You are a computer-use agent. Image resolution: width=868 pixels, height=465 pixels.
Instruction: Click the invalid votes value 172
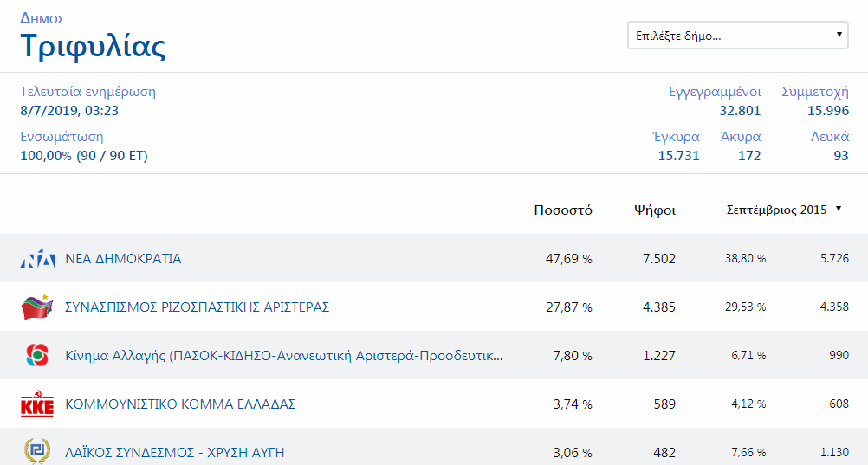pos(749,156)
